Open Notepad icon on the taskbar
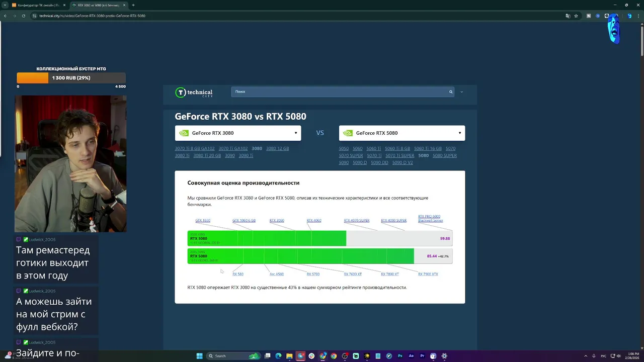 click(x=378, y=356)
